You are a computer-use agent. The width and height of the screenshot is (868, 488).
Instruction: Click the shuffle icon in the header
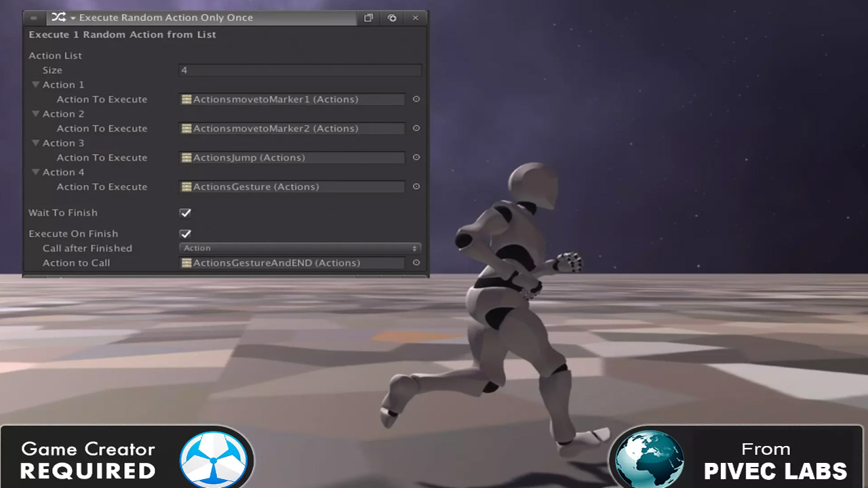click(58, 18)
